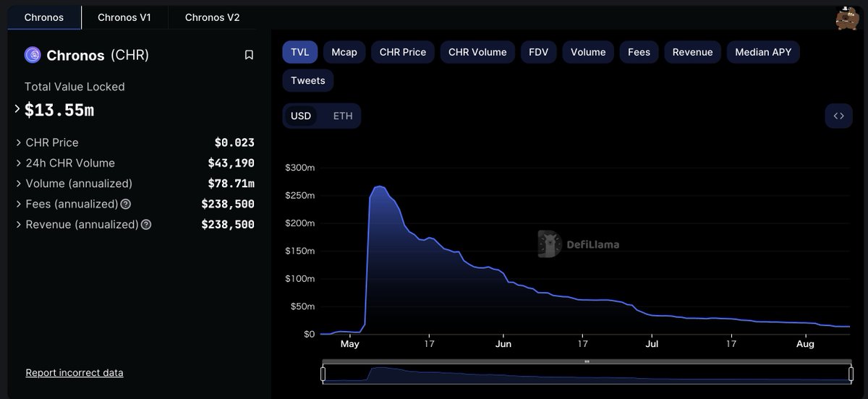Bookmark the Chronos protocol

click(249, 55)
